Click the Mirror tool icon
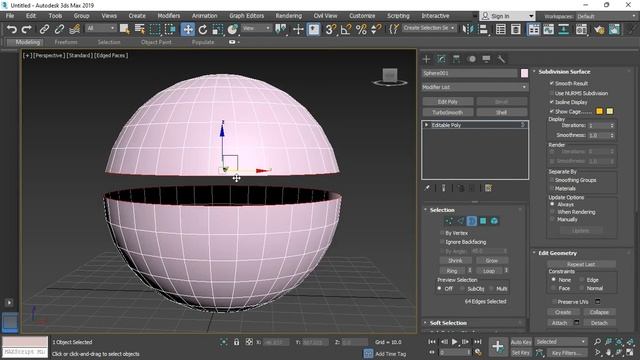 pyautogui.click(x=468, y=29)
